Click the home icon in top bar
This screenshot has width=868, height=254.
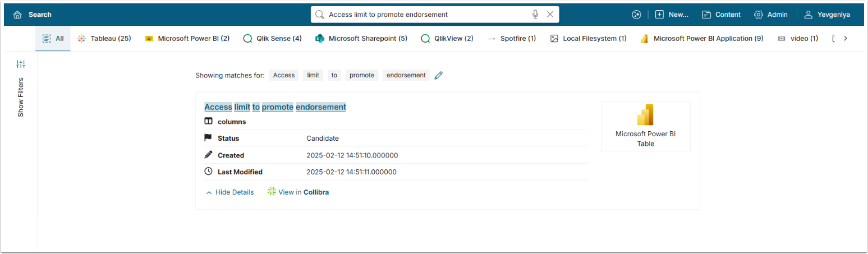coord(17,15)
